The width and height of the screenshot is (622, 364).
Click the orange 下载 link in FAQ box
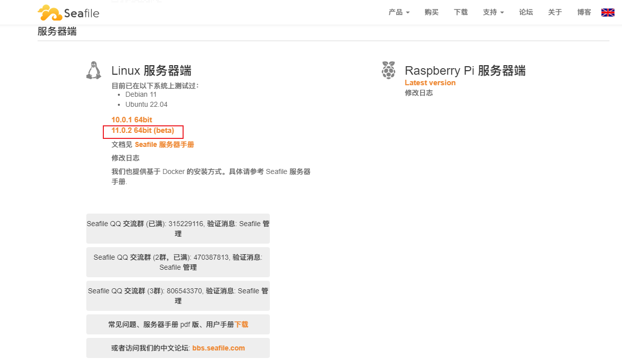pyautogui.click(x=241, y=324)
